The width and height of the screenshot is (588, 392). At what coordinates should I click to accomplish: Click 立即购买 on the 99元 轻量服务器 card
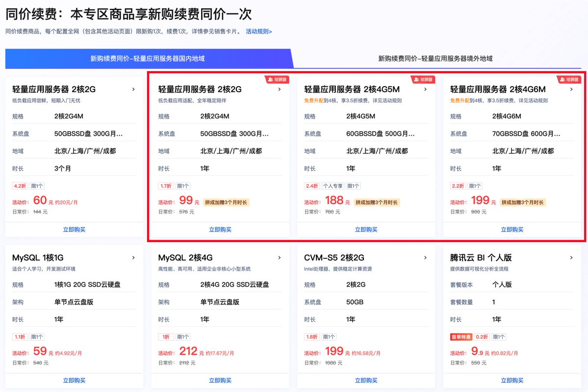pyautogui.click(x=220, y=230)
